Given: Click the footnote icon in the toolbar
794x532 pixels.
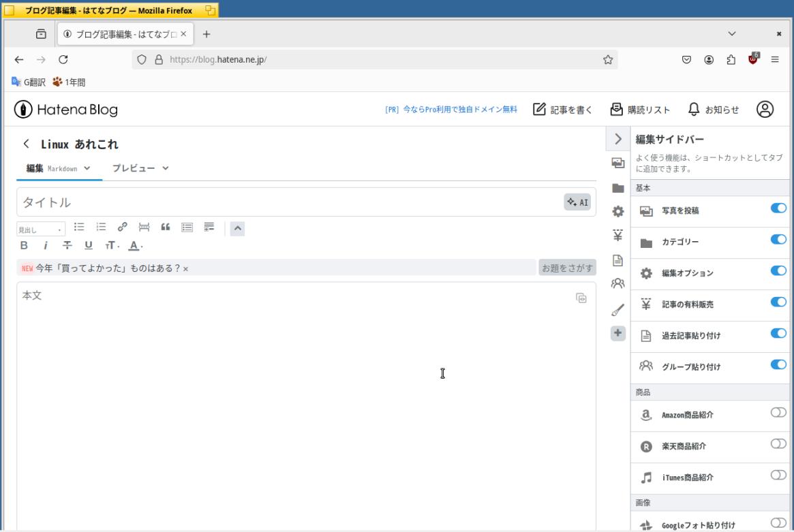Looking at the screenshot, I should pos(209,228).
